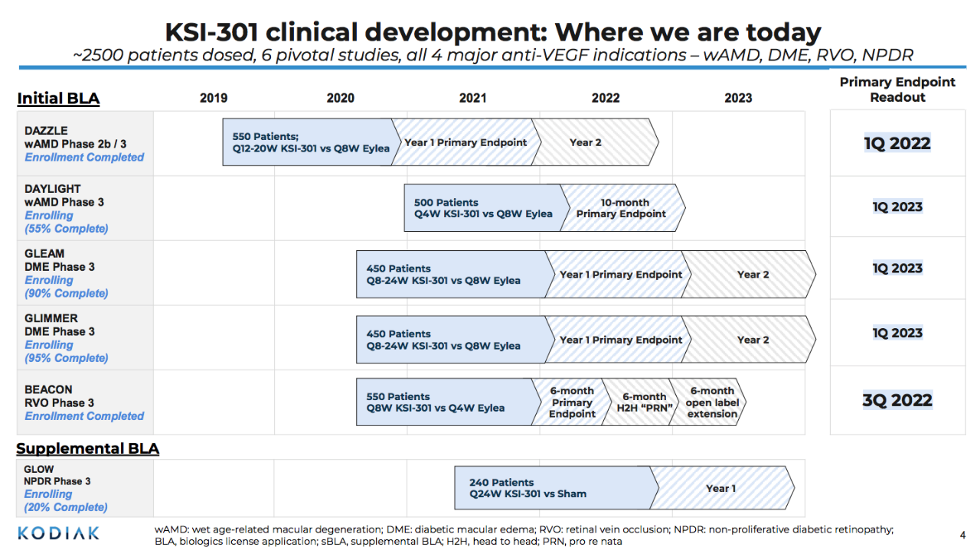Select the GLEAM Enrolling 90% Complete status

pyautogui.click(x=66, y=287)
